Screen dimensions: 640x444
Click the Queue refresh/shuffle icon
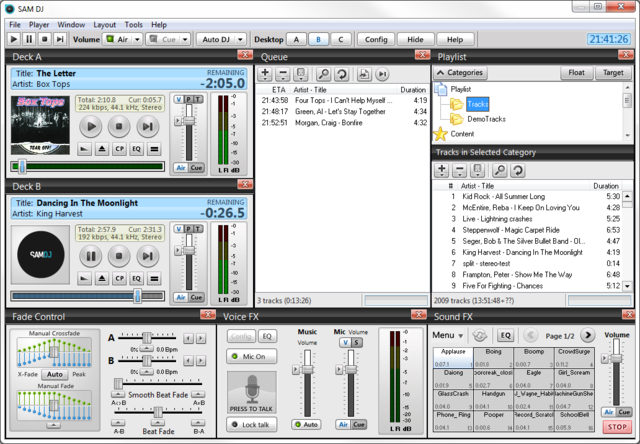pyautogui.click(x=341, y=74)
